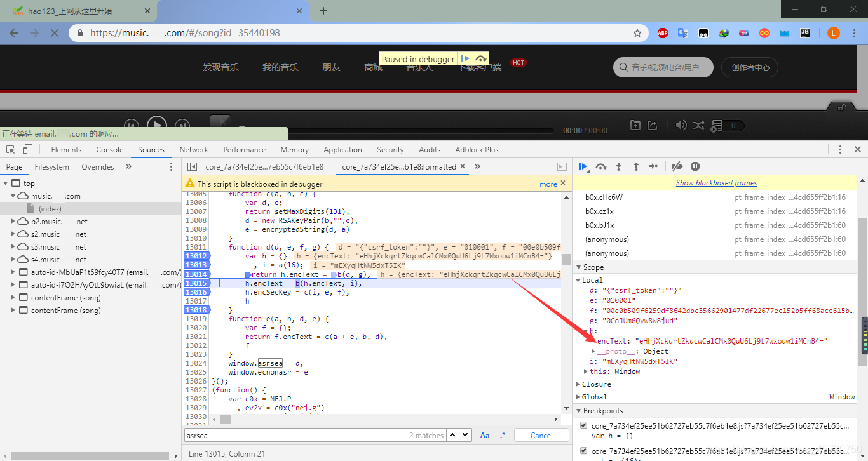The image size is (868, 461).
Task: Toggle the match case 'Aa' search option
Action: click(x=485, y=436)
